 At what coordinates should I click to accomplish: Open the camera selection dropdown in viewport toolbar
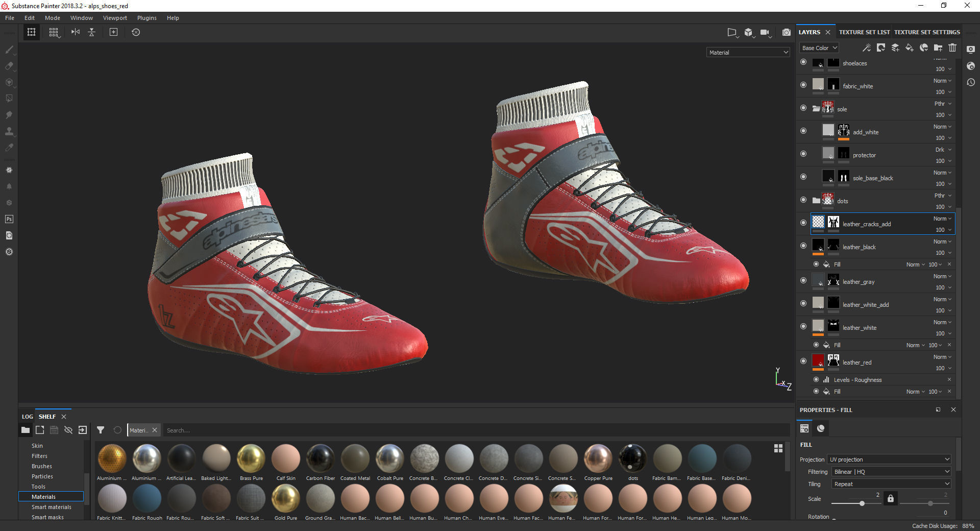tap(766, 33)
